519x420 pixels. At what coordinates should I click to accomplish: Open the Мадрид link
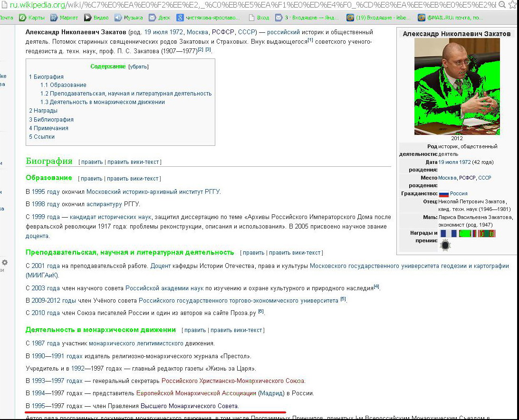[271, 393]
